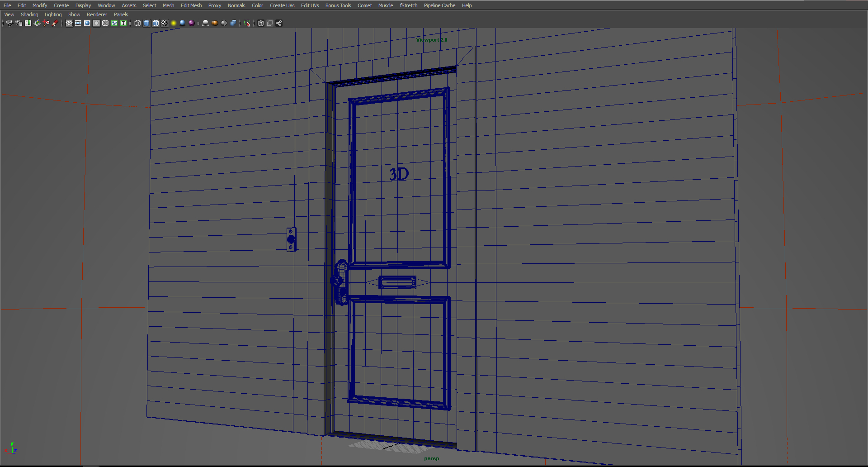Click the persp camera label

click(431, 458)
